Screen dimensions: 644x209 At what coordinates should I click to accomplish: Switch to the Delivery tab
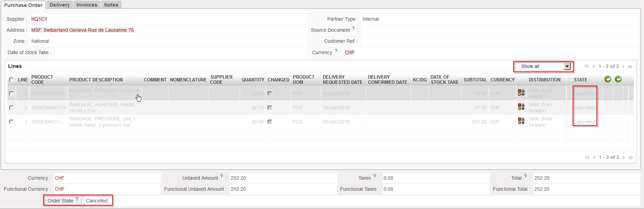click(60, 5)
